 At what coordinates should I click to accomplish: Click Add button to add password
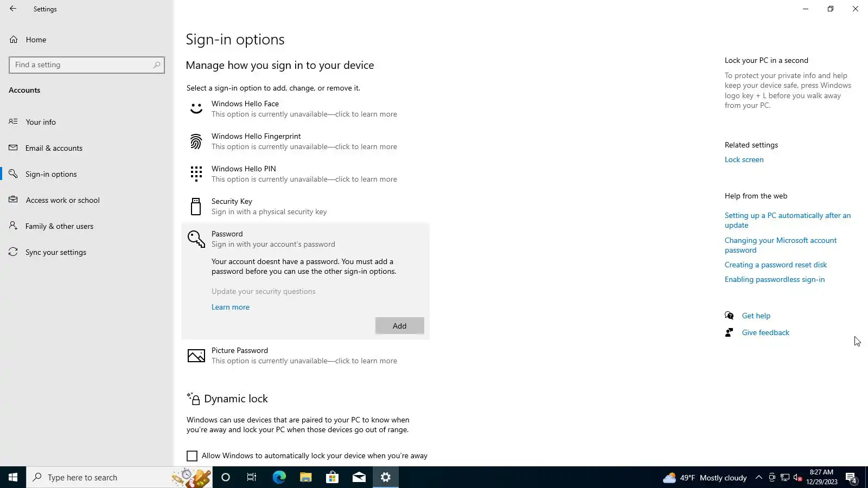click(x=400, y=326)
